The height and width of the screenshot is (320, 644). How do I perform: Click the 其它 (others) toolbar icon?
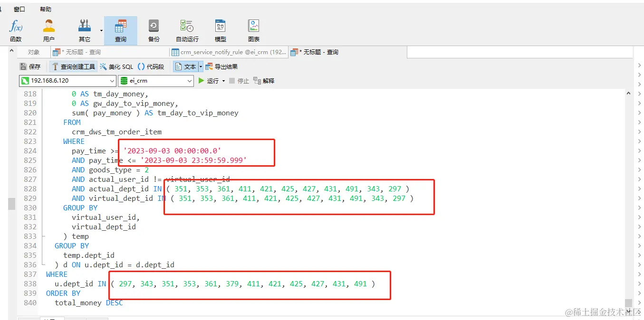85,31
